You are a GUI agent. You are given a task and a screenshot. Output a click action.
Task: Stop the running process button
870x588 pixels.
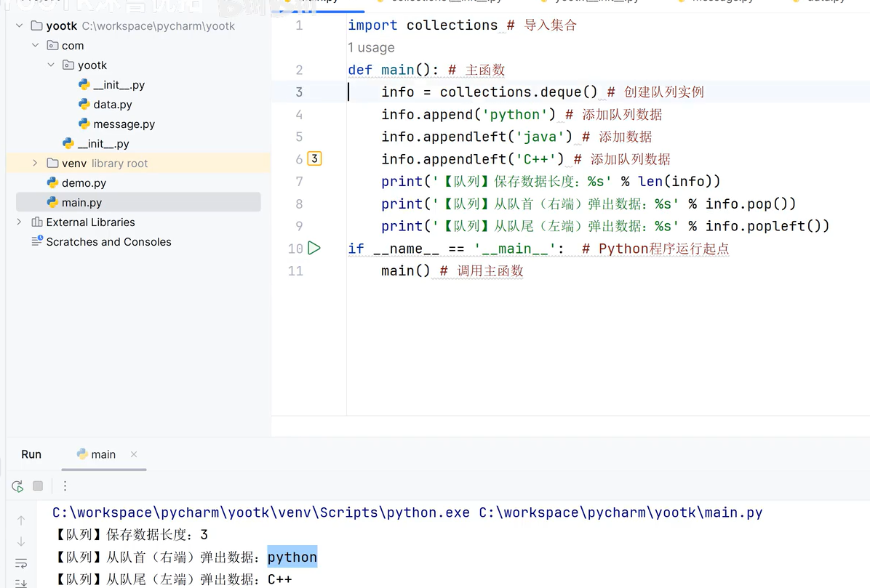coord(38,486)
